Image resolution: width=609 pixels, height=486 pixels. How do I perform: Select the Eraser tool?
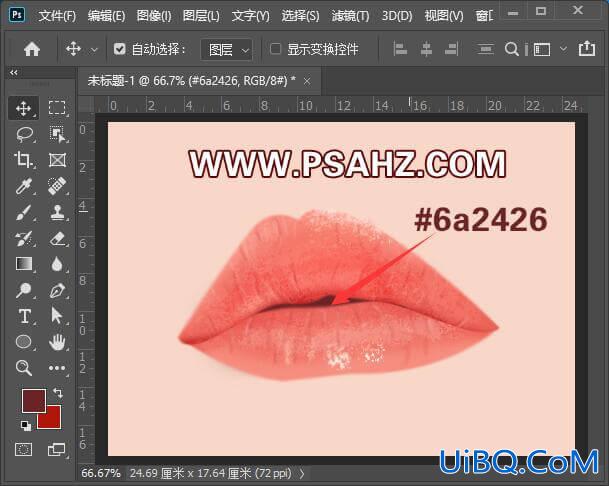57,239
